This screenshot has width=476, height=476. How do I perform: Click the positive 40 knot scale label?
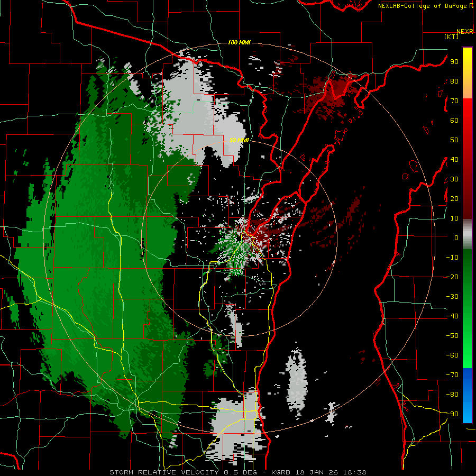454,160
